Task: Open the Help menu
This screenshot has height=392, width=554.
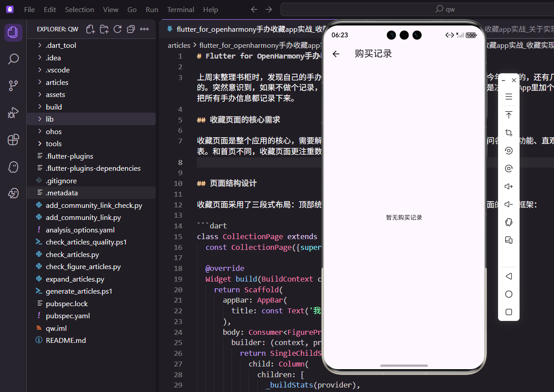Action: 210,9
